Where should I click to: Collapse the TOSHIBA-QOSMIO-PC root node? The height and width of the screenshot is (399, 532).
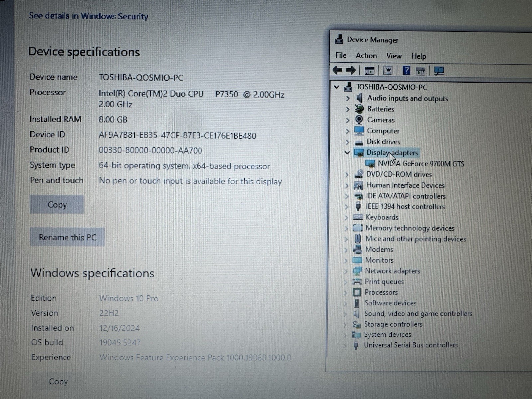click(337, 87)
